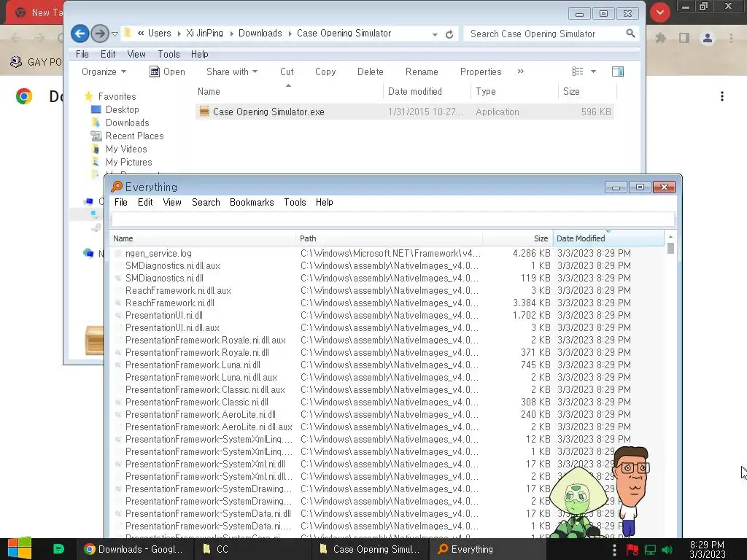This screenshot has height=560, width=747.
Task: Open Everything's File menu
Action: pyautogui.click(x=121, y=203)
